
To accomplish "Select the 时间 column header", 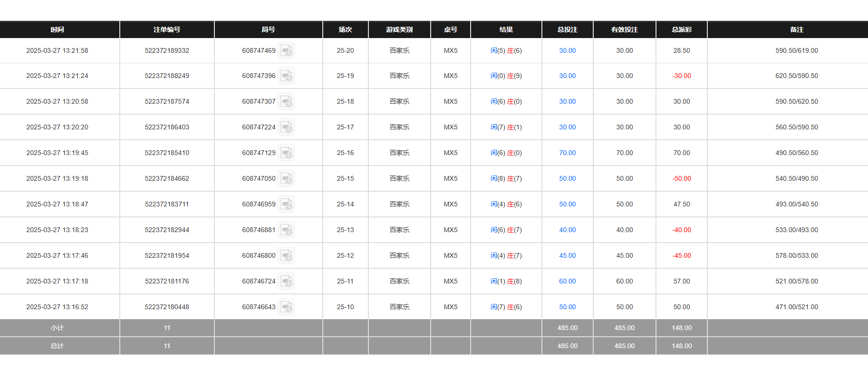I will pos(57,29).
